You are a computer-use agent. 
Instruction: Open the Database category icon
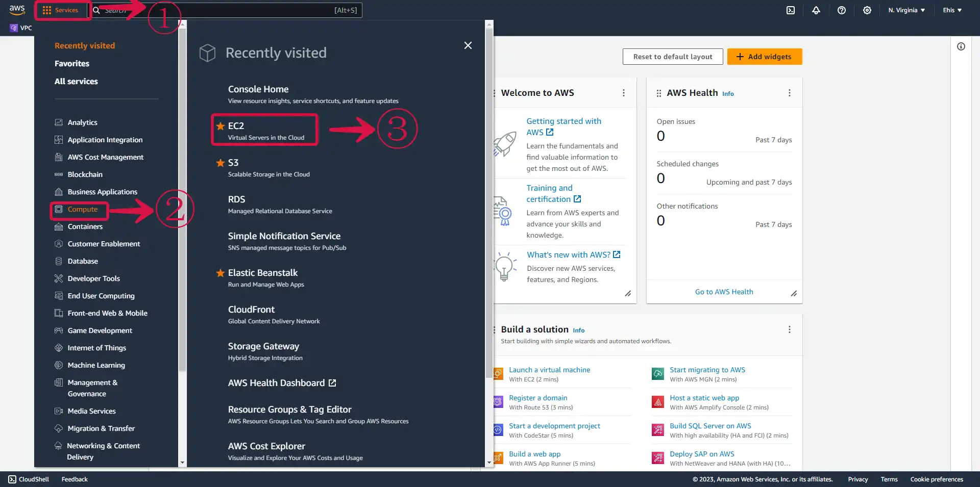pos(59,261)
